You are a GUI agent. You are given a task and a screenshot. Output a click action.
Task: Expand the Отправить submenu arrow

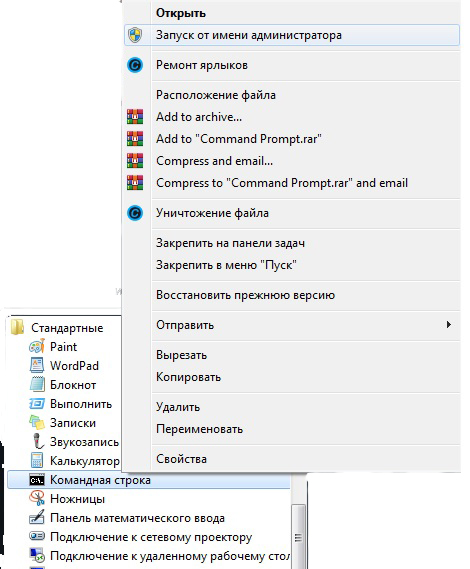click(449, 325)
